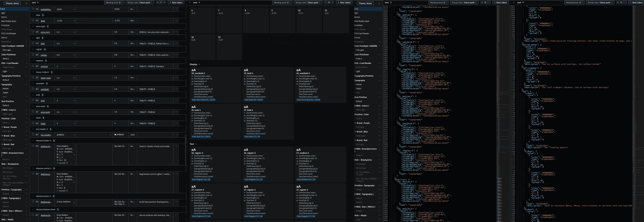The height and width of the screenshot is (222, 644).
Task: Click edit icon beside leftmost core title
Action: click(x=38, y=3)
